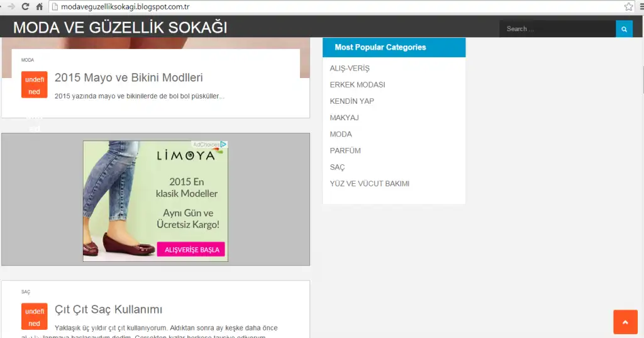Select the ERKEK MODASI category
This screenshot has height=338, width=644.
click(357, 84)
